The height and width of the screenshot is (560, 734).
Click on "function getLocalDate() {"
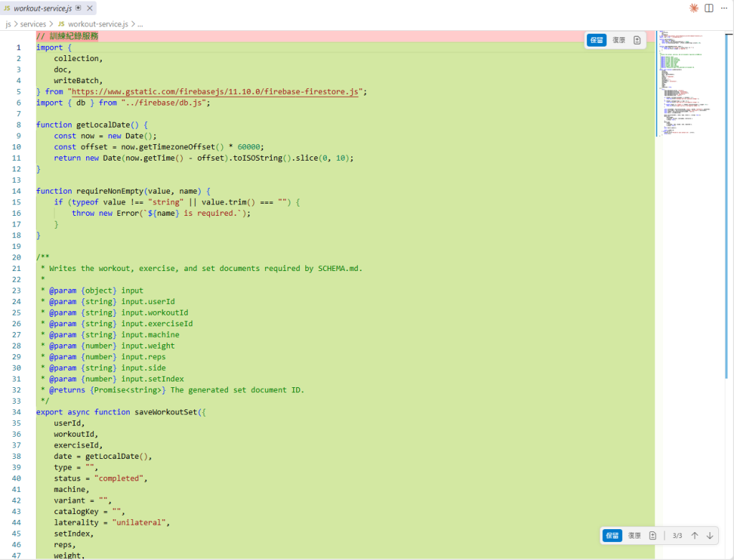point(92,125)
